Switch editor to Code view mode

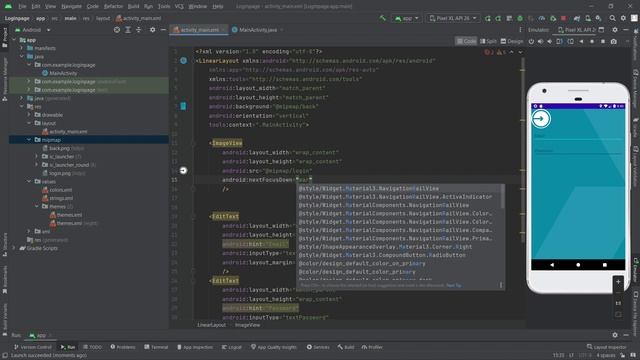(x=466, y=41)
